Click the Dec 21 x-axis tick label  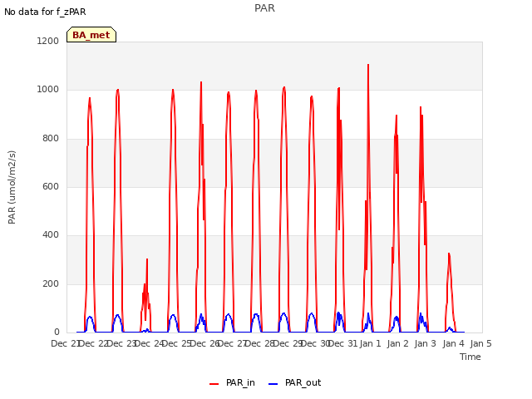[65, 343]
